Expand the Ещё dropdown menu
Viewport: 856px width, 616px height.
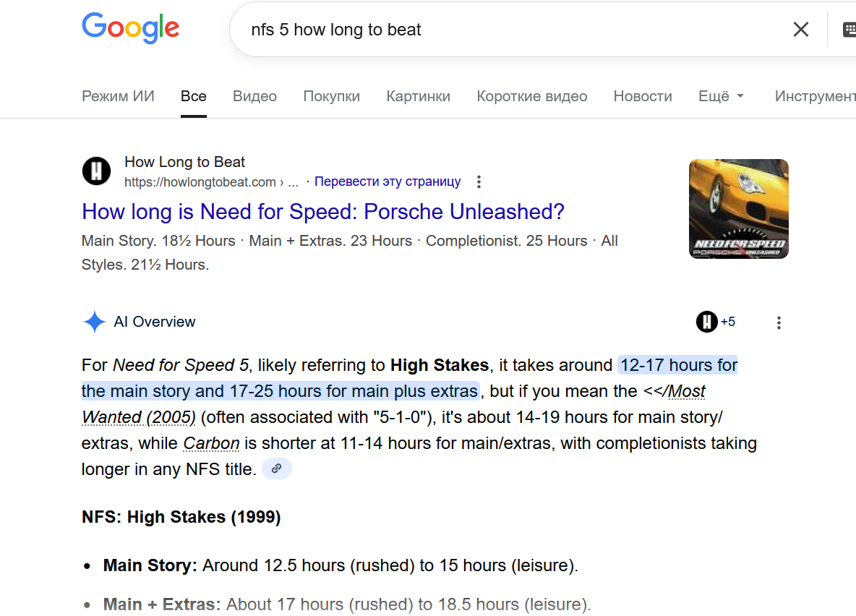pyautogui.click(x=721, y=97)
